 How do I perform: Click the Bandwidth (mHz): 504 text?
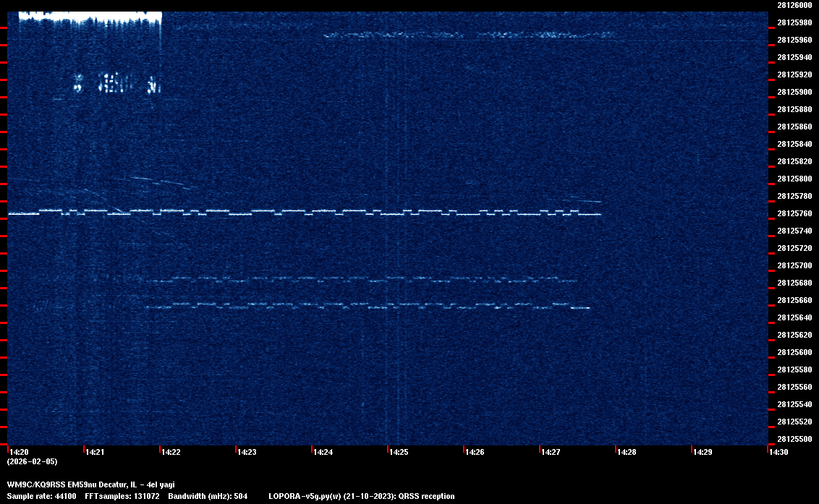(208, 496)
